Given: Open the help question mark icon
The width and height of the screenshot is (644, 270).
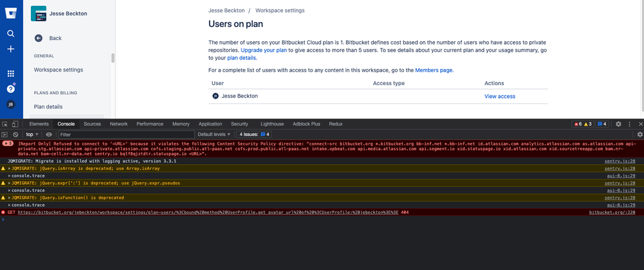Looking at the screenshot, I should tap(11, 89).
